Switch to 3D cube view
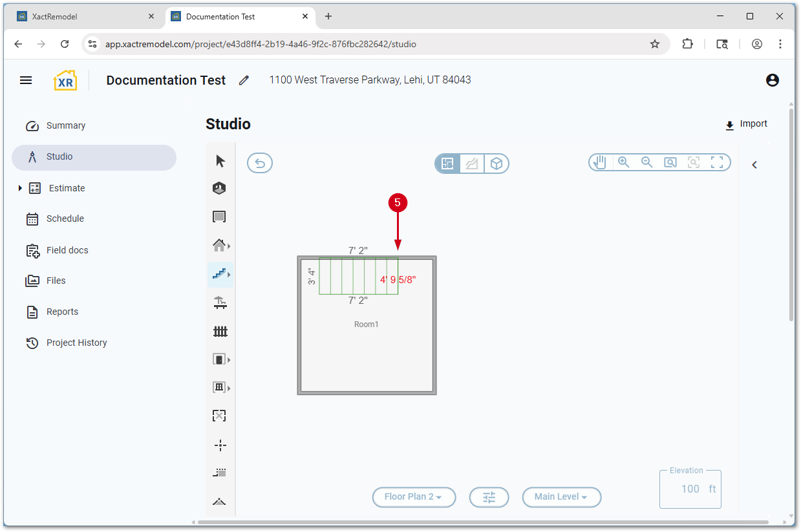Screen dimensions: 801x532 point(496,164)
